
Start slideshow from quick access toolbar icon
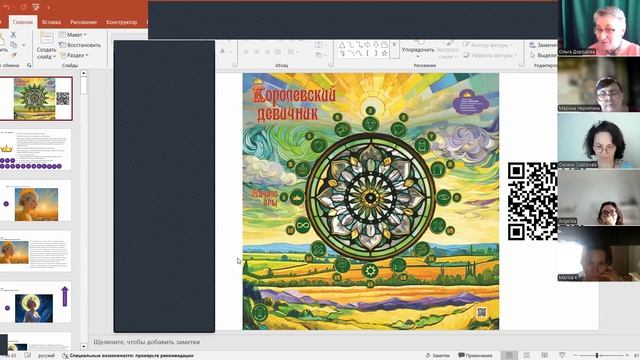(x=36, y=7)
